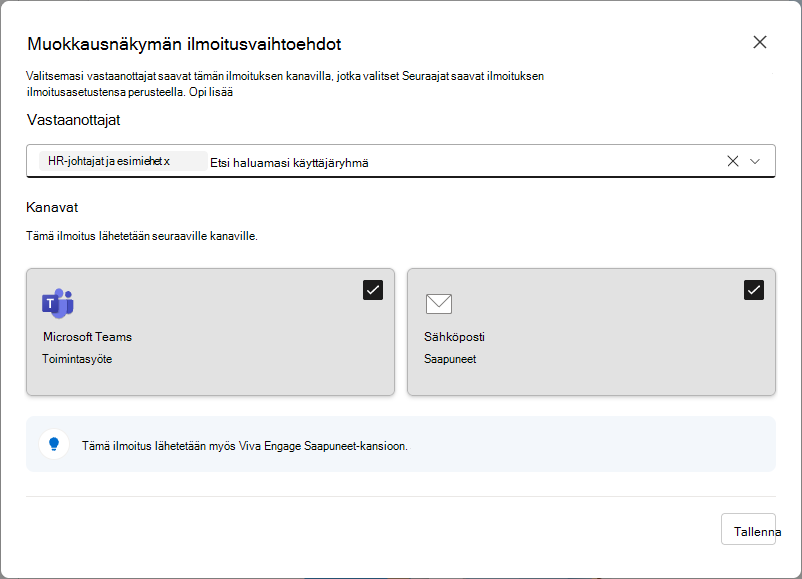Image resolution: width=802 pixels, height=579 pixels.
Task: Click the Tämä ilmoitus lähetetään seuraaville kanaville text
Action: (142, 236)
